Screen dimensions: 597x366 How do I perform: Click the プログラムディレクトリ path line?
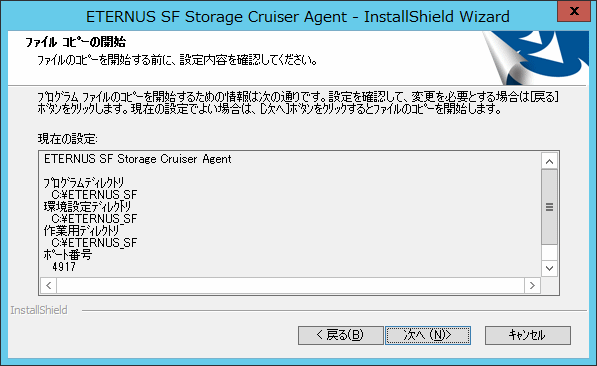pyautogui.click(x=94, y=195)
